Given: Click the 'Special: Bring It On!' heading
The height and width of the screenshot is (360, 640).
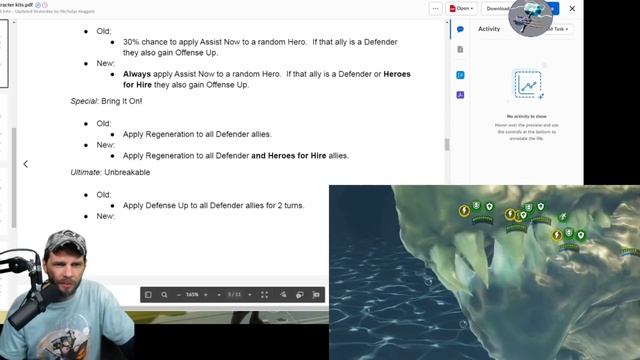Looking at the screenshot, I should pos(107,101).
